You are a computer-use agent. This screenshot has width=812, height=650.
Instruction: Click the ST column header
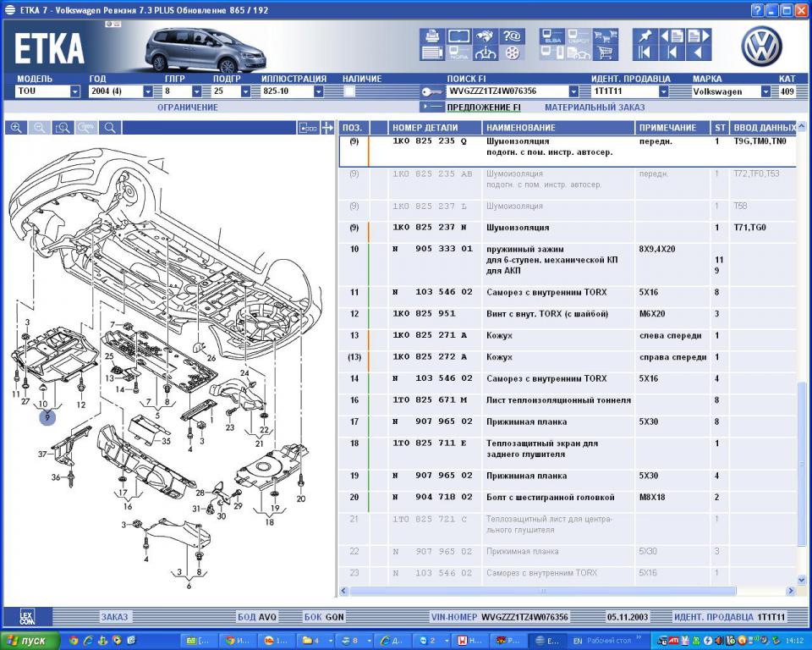click(721, 128)
